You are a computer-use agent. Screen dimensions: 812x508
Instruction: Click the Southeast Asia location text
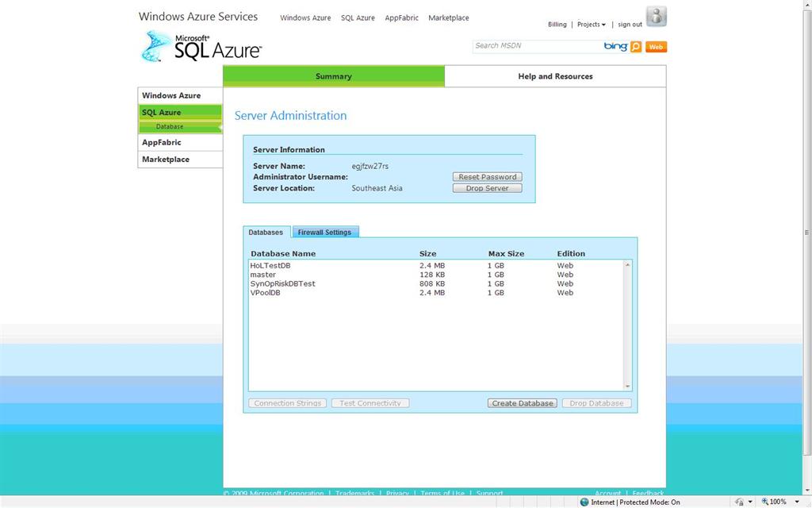tap(377, 188)
